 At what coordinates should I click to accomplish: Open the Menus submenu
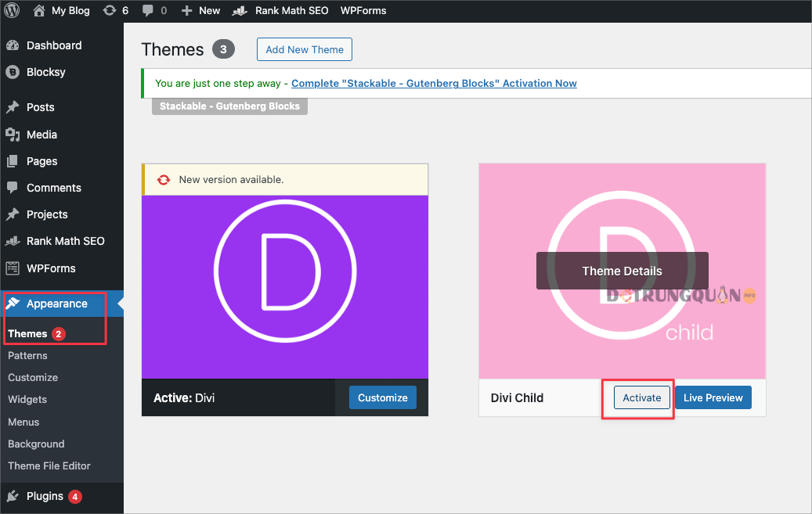pyautogui.click(x=23, y=422)
